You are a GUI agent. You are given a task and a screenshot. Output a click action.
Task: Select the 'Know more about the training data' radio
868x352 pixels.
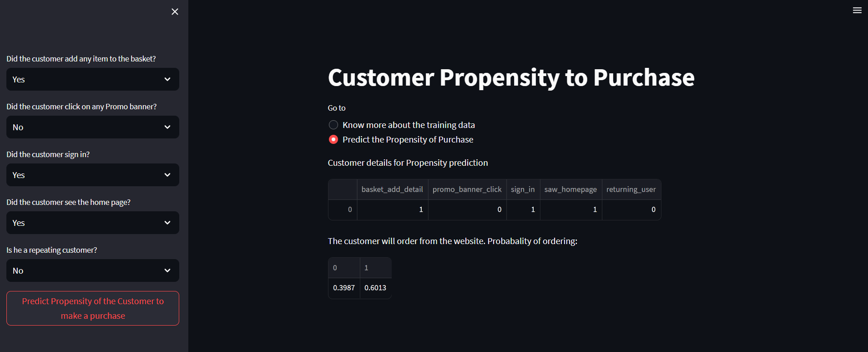[333, 125]
